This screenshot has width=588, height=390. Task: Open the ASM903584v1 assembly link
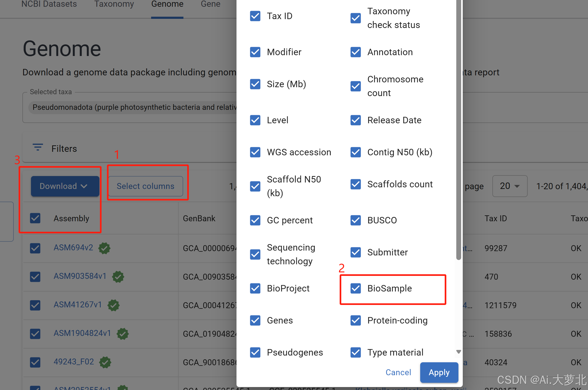point(80,276)
